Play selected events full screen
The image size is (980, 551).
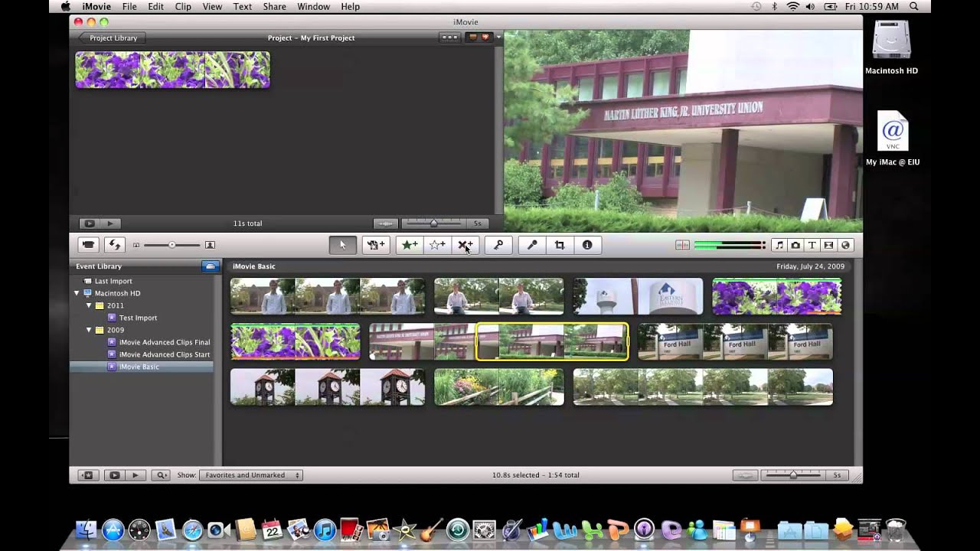click(114, 475)
